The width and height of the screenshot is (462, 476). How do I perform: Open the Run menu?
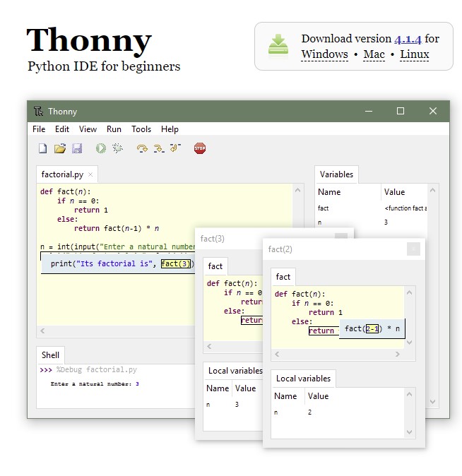coord(114,129)
